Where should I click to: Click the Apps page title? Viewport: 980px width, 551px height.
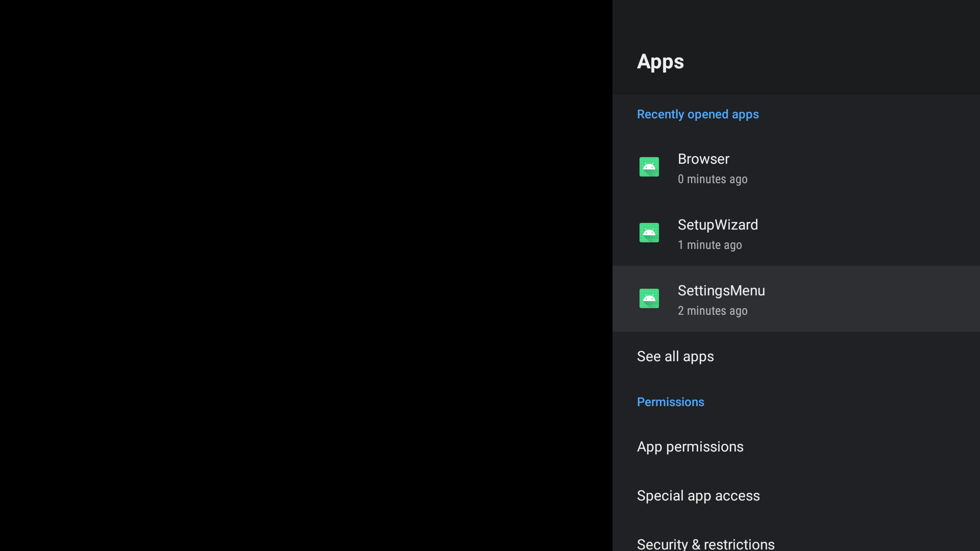660,62
